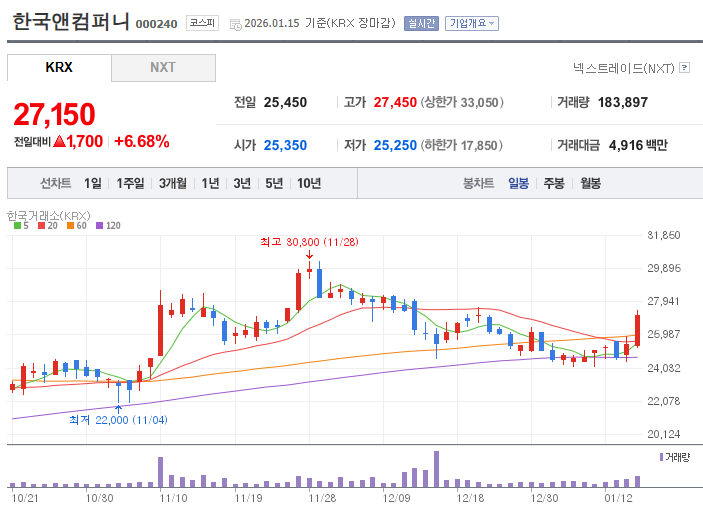Click the 코스피 market badge
Screen dimensions: 703x507
202,23
